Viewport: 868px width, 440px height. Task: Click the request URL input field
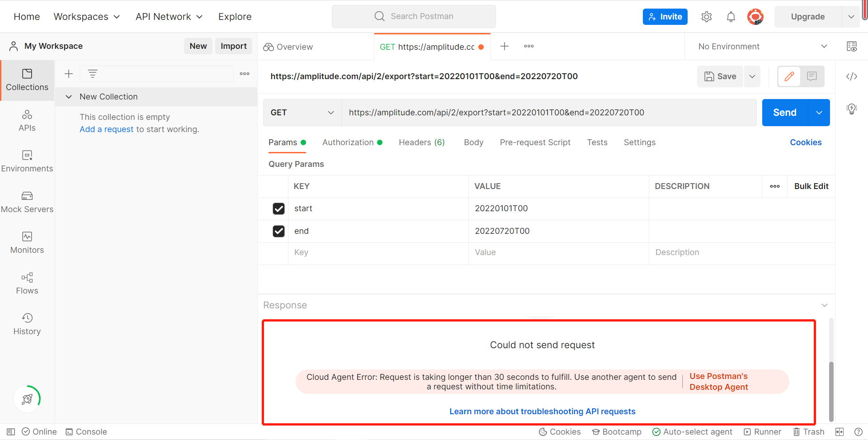coord(549,113)
